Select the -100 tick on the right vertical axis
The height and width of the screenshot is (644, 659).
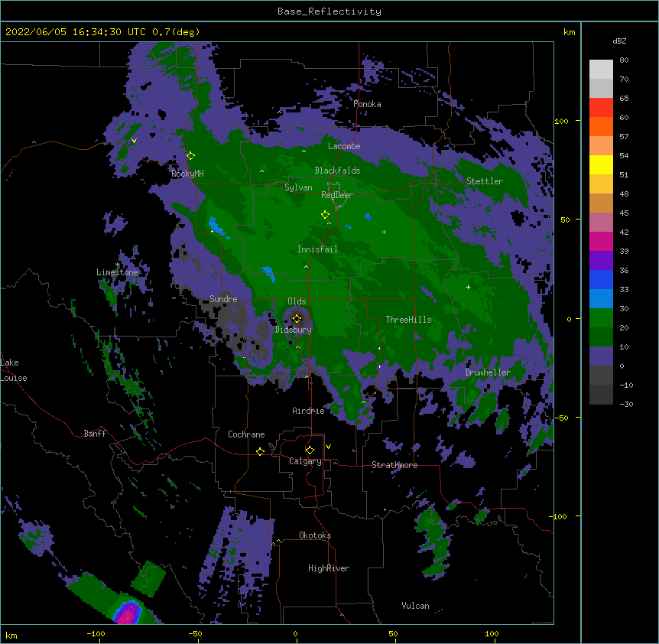(x=559, y=516)
